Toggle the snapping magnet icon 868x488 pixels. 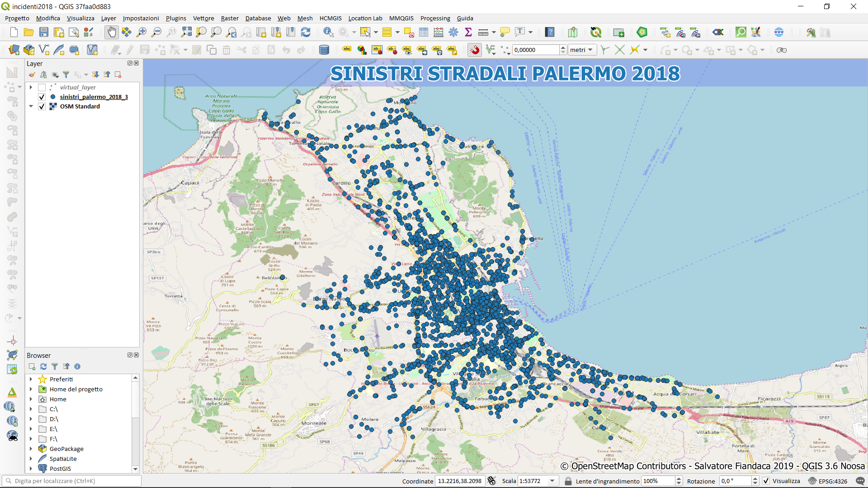[475, 50]
